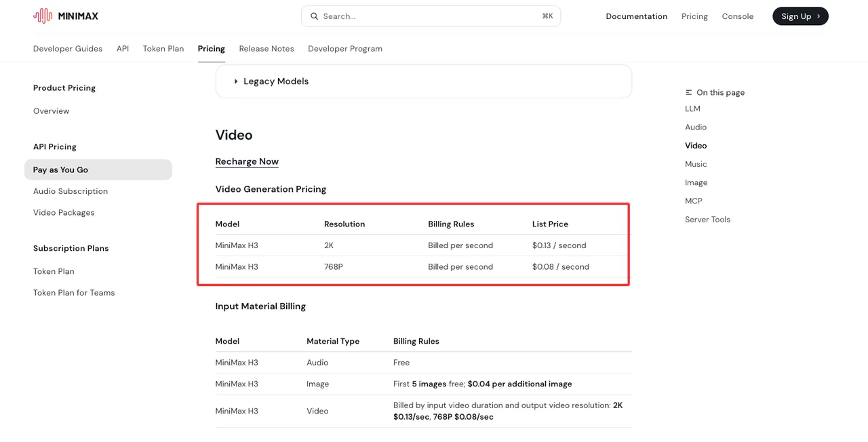Open Overview in the sidebar
The width and height of the screenshot is (868, 442).
(52, 111)
